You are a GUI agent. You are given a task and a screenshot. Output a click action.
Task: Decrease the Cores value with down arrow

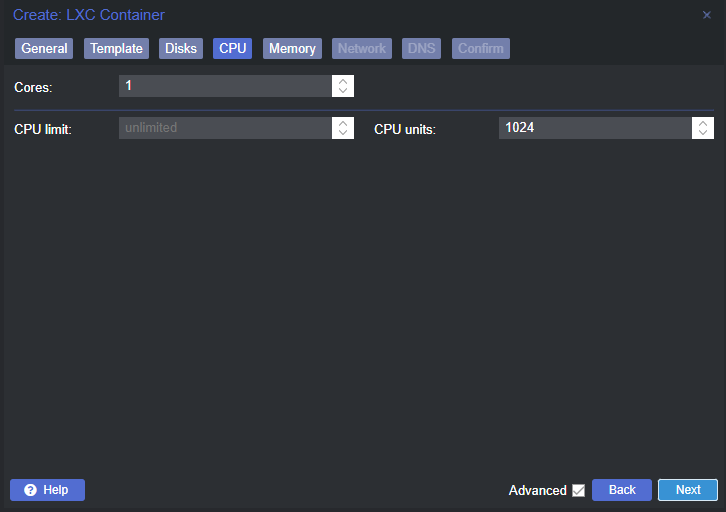point(343,91)
